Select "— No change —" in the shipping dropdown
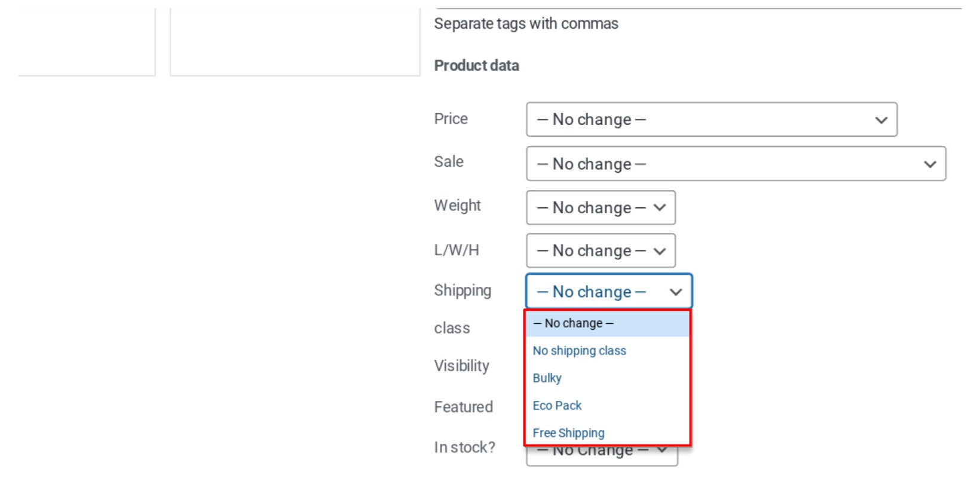 [x=573, y=323]
